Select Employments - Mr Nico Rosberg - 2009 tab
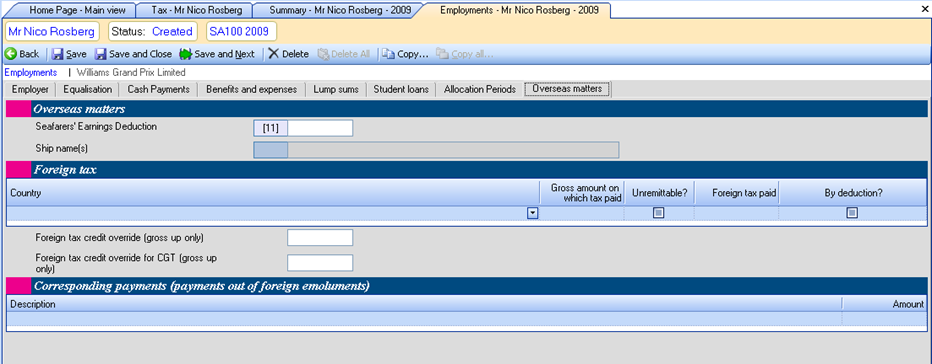Screen dimensions: 932x364 pyautogui.click(x=519, y=10)
